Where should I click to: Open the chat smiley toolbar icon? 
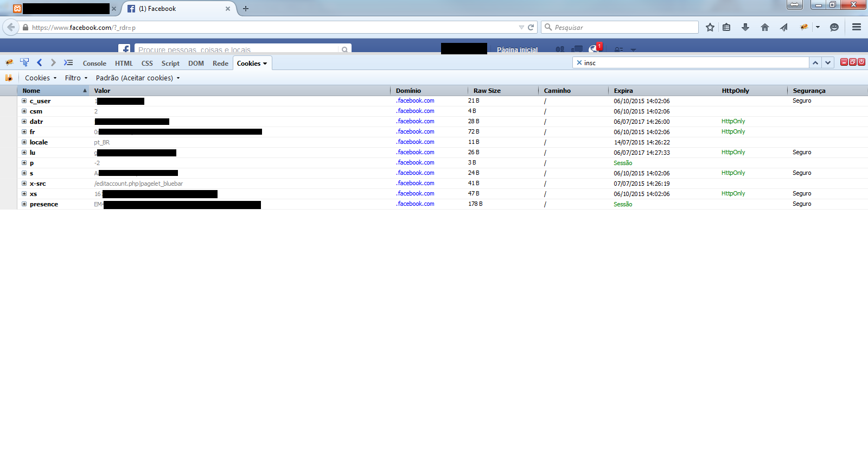(x=834, y=27)
